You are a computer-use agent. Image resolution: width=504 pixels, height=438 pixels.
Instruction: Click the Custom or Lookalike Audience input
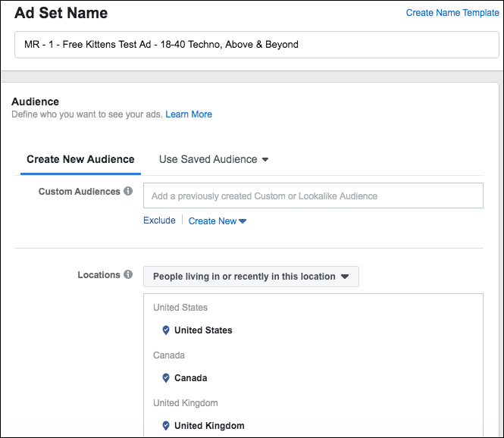coord(313,196)
